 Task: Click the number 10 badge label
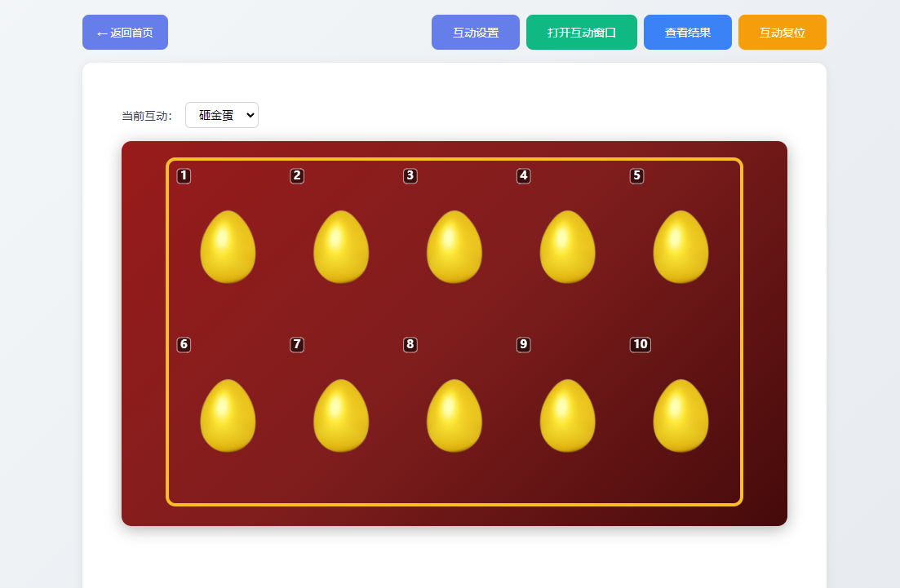pos(641,345)
